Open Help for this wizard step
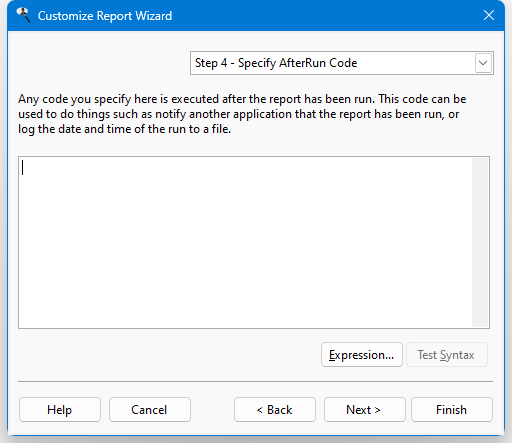 60,409
